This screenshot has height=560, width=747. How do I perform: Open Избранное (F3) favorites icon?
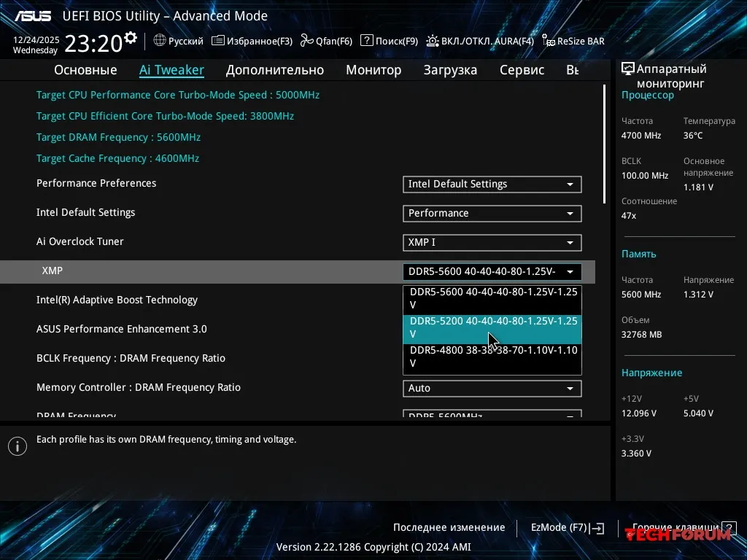tap(218, 41)
